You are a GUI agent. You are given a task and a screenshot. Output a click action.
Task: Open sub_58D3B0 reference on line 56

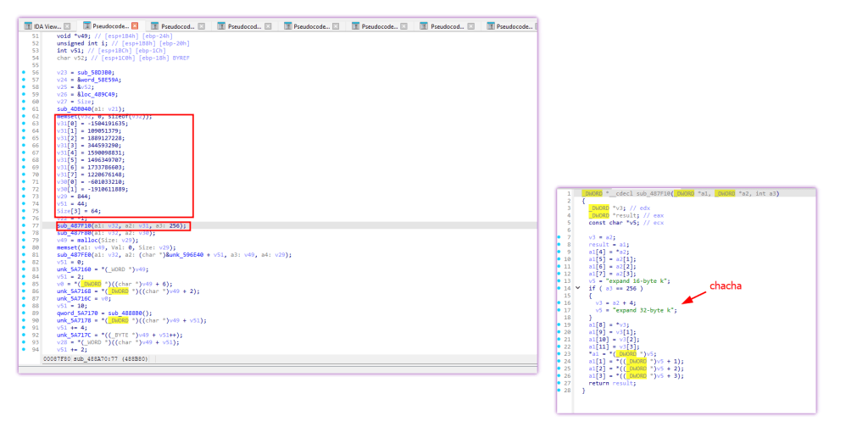(x=95, y=73)
